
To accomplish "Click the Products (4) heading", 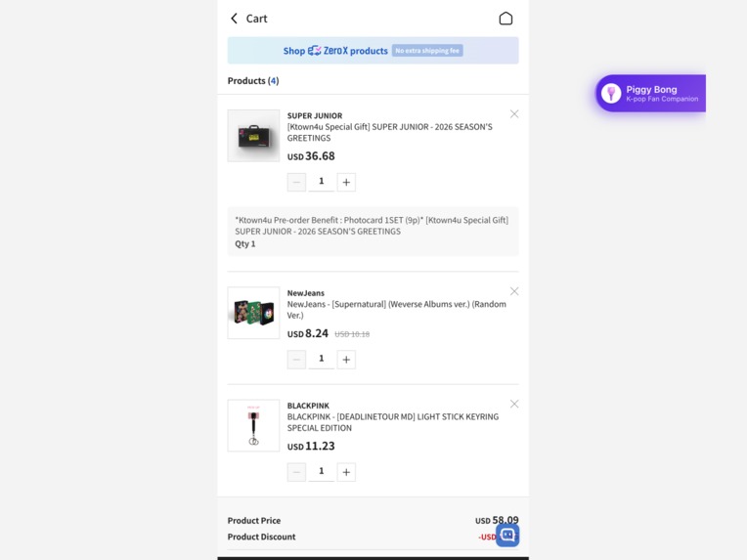I will 253,81.
